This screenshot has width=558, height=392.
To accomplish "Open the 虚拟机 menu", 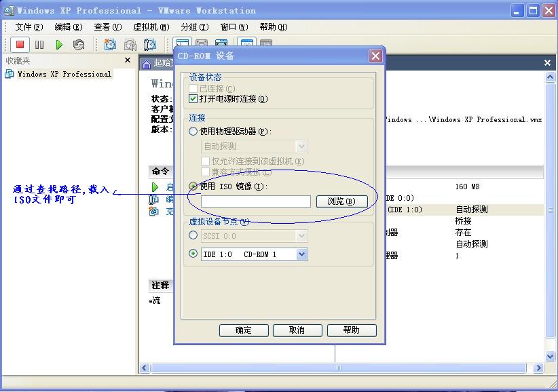I will click(x=151, y=27).
